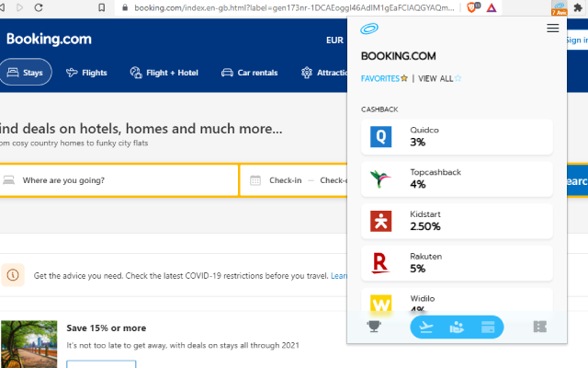Select the Rakuten 5% cashback offer
The image size is (588, 368).
pos(457,263)
